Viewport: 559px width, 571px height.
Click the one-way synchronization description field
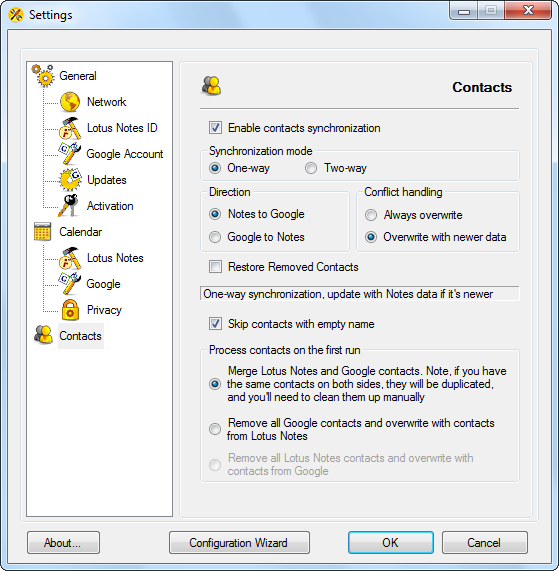click(x=359, y=294)
